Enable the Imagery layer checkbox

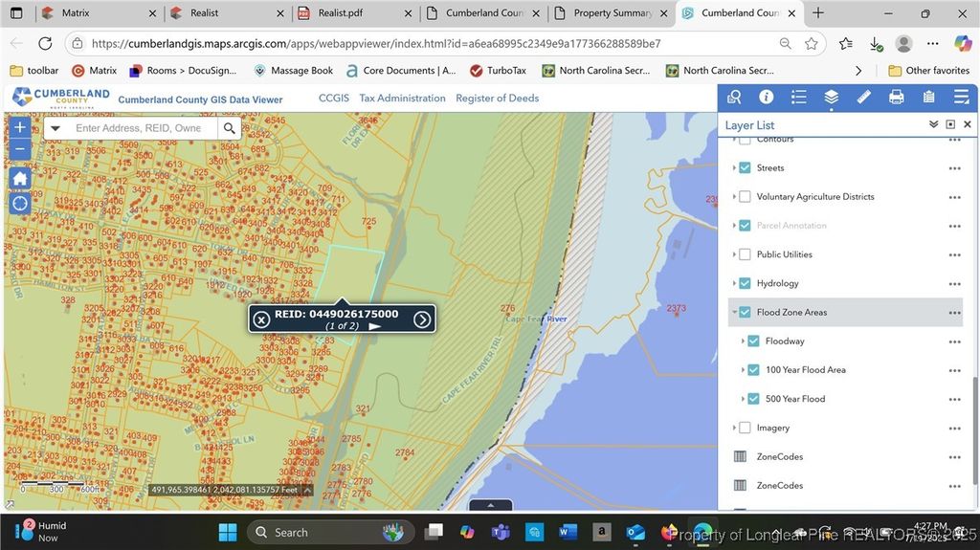(x=745, y=428)
